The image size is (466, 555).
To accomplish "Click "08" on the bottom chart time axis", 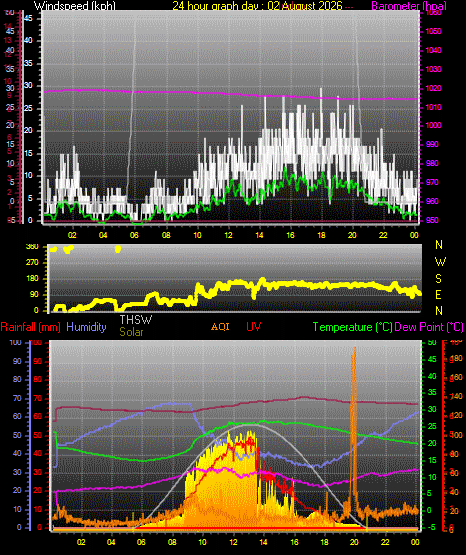I will [172, 542].
